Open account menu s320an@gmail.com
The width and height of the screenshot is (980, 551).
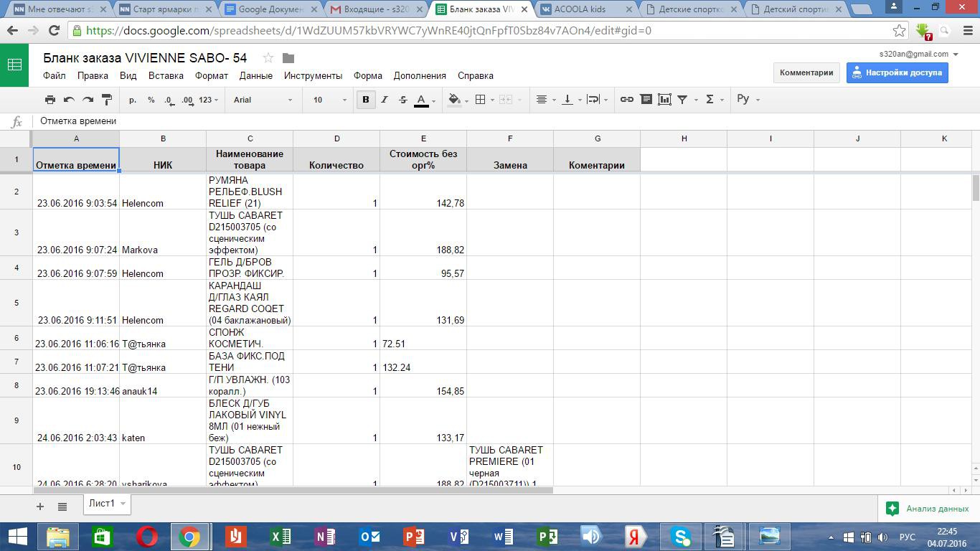pyautogui.click(x=919, y=54)
